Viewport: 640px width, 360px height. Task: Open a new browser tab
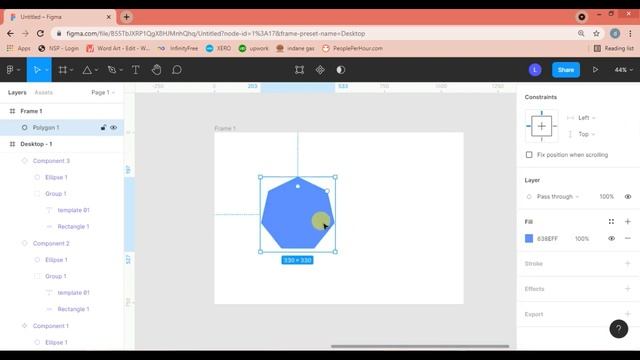tap(127, 17)
